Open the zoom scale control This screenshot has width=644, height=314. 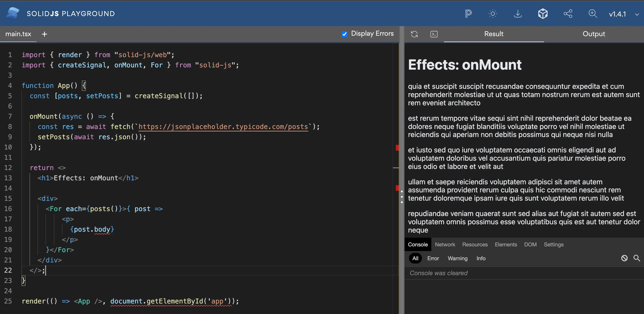(x=593, y=13)
